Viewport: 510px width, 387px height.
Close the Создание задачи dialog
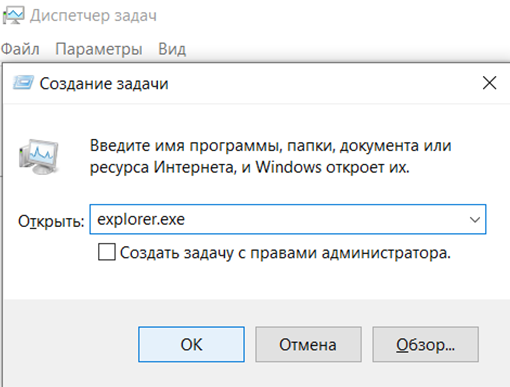pos(489,83)
